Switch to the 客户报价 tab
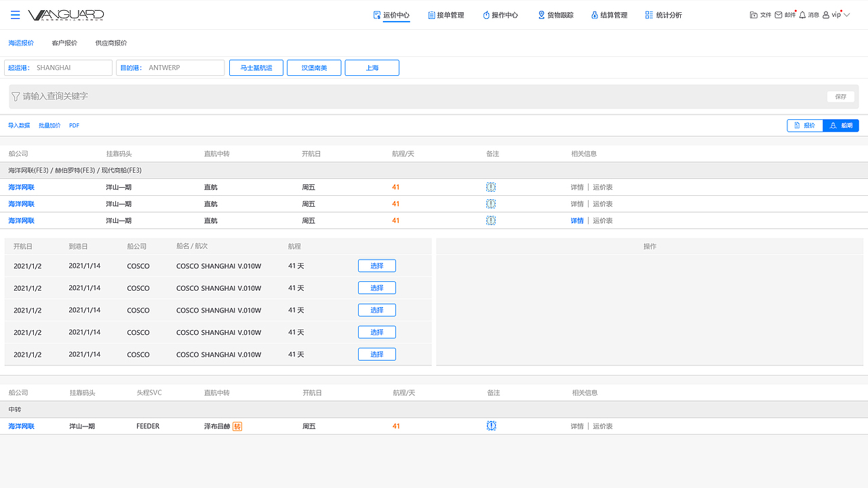868x488 pixels. pos(64,43)
